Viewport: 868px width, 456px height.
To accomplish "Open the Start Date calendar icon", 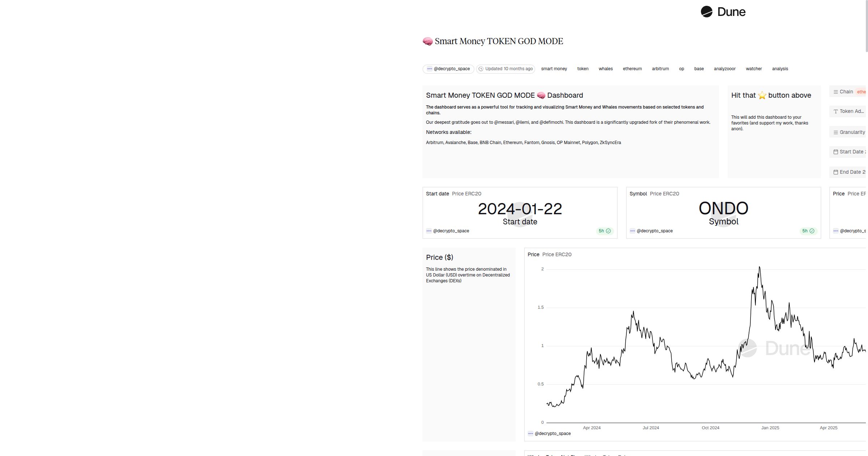I will 836,152.
